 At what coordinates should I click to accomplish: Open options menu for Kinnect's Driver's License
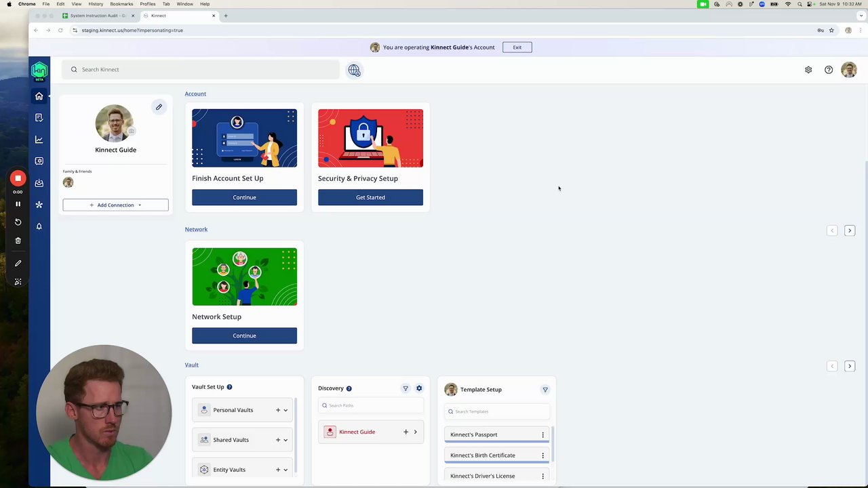[542, 476]
